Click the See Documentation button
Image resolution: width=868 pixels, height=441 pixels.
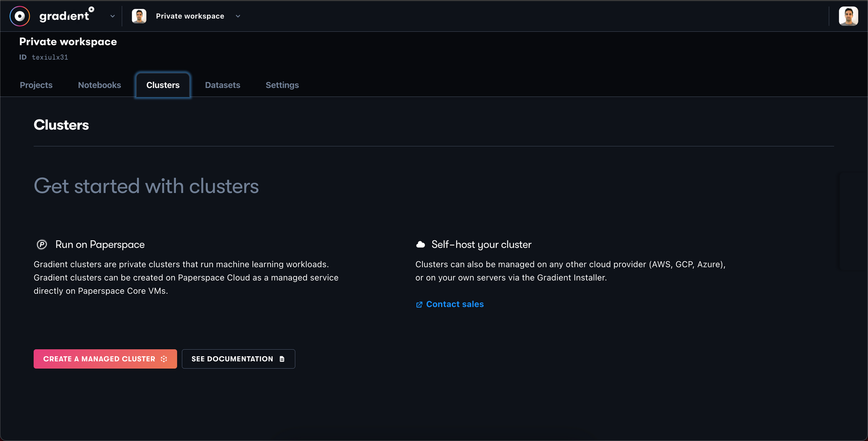coord(238,359)
